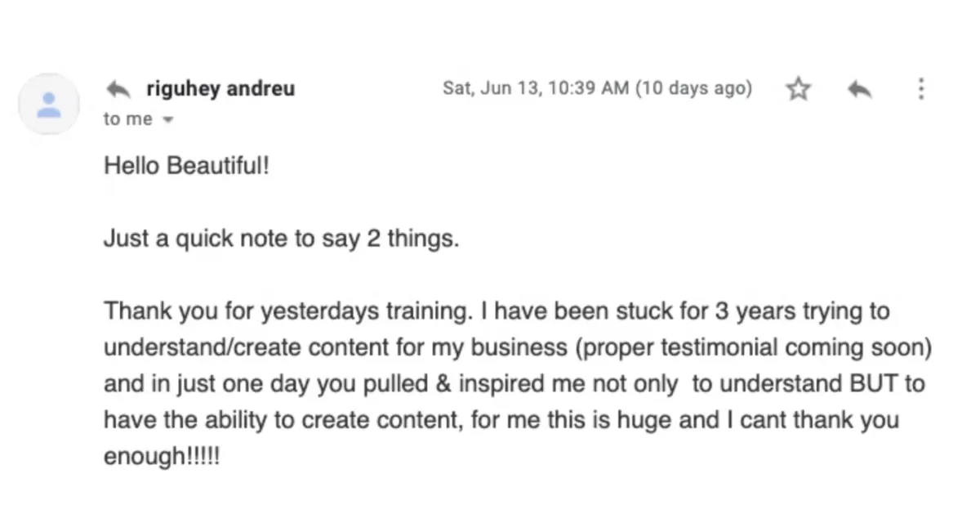
Task: Star this email from riguhey andreu
Action: (798, 89)
